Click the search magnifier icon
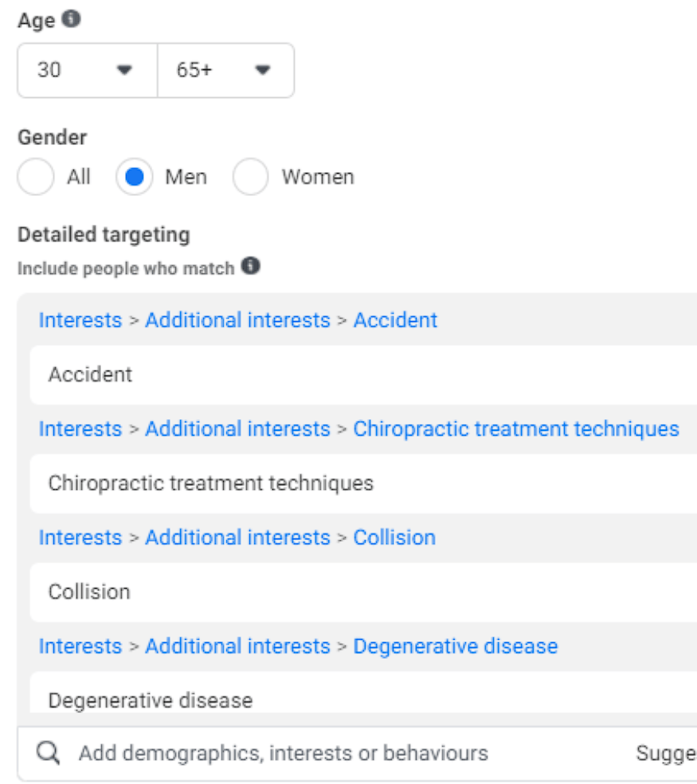The width and height of the screenshot is (697, 784). (x=48, y=754)
